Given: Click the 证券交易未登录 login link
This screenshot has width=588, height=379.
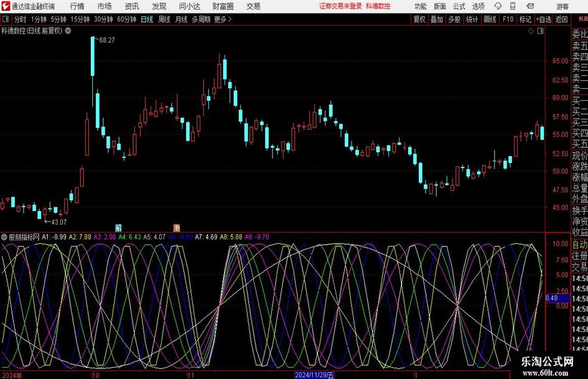Looking at the screenshot, I should [340, 6].
